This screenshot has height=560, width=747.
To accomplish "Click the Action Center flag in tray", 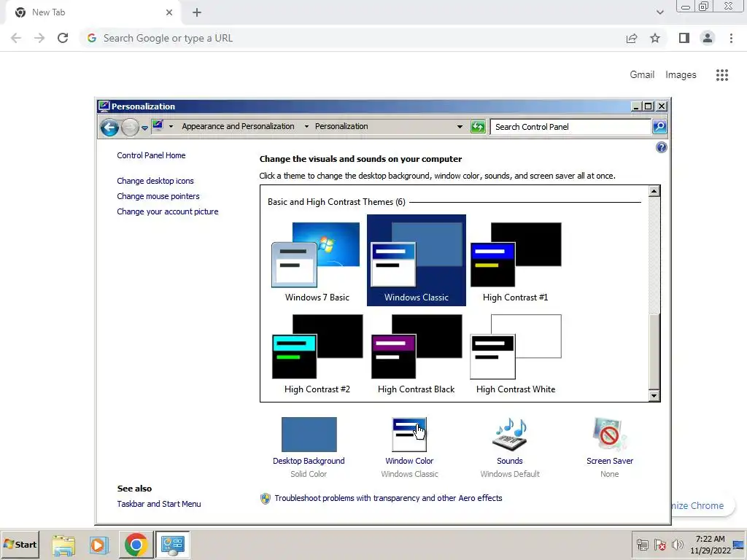I will tap(659, 545).
